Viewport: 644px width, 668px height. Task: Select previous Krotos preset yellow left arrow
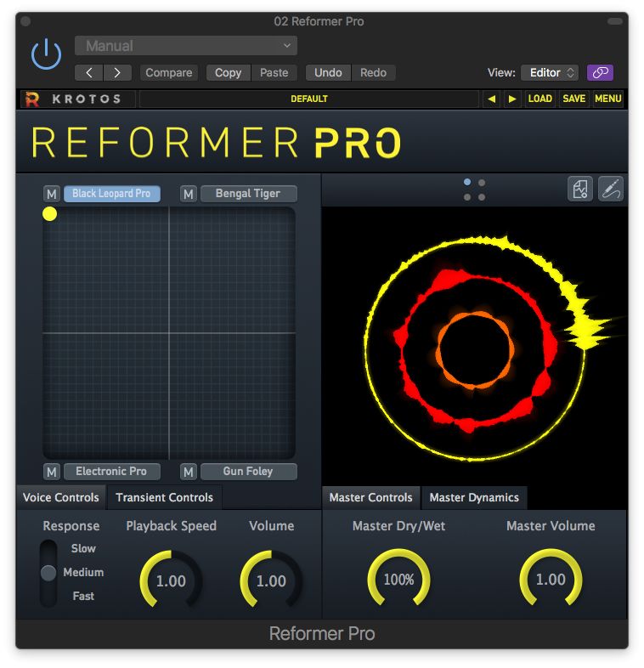(492, 99)
